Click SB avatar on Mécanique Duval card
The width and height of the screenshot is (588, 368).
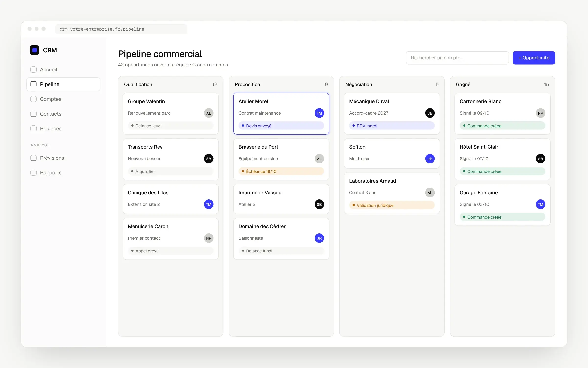(x=430, y=113)
